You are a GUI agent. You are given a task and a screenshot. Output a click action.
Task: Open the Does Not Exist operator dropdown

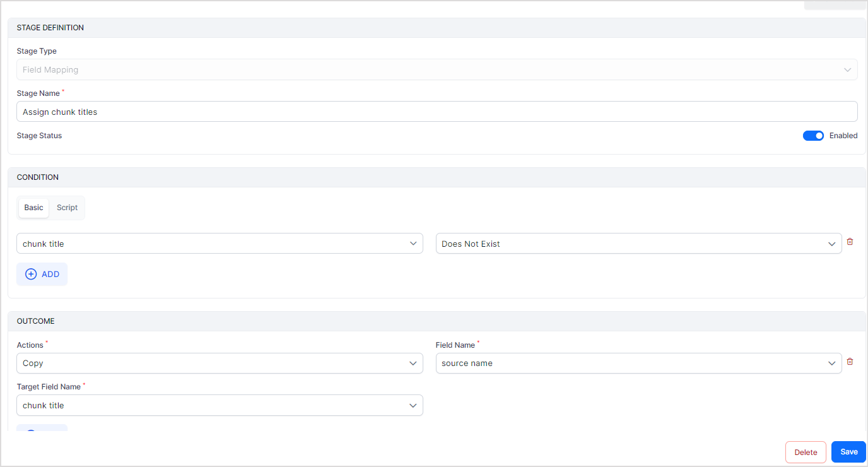point(631,244)
